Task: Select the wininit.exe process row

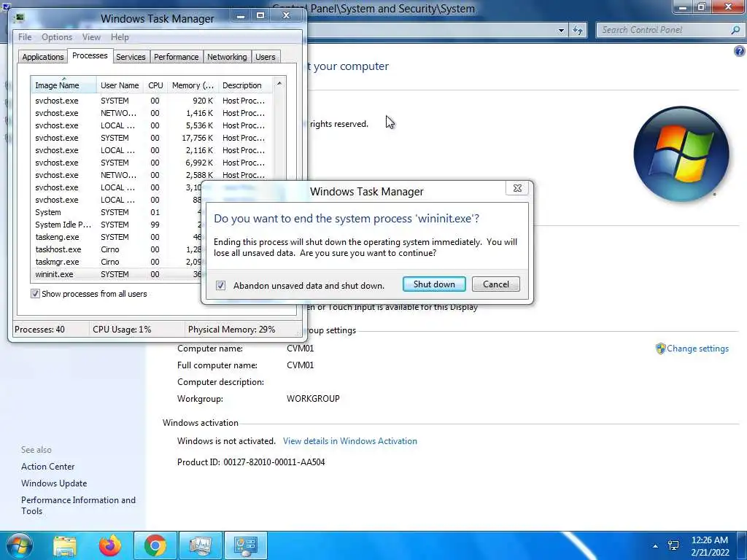Action: click(x=117, y=274)
